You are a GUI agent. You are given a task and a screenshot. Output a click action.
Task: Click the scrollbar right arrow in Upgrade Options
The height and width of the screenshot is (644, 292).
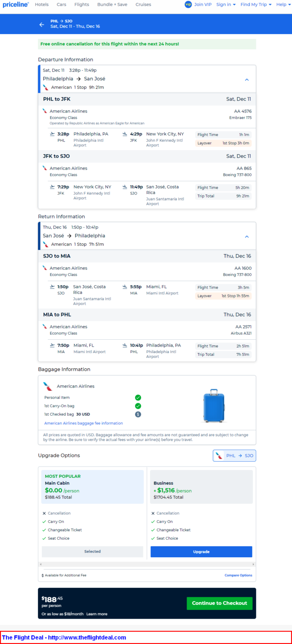(x=253, y=564)
